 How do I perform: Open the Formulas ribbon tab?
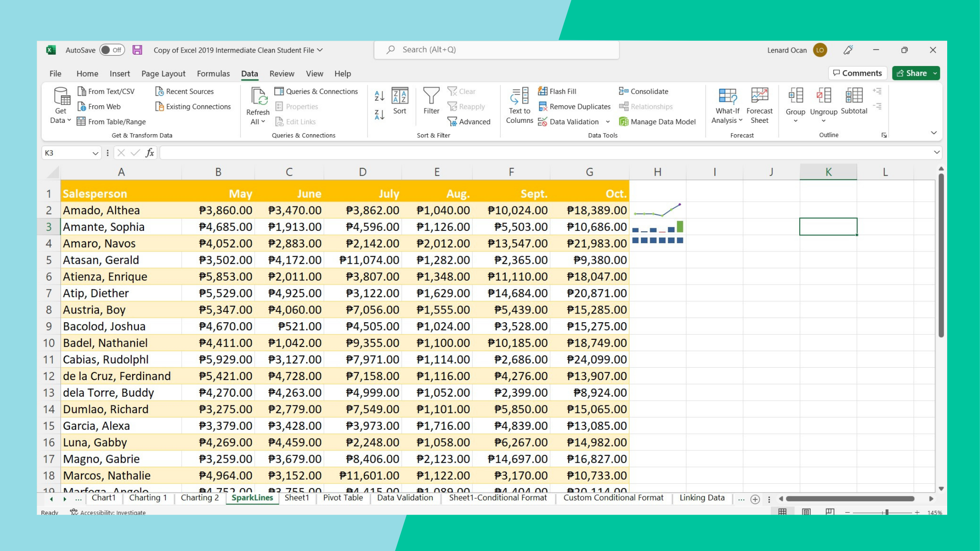click(213, 73)
